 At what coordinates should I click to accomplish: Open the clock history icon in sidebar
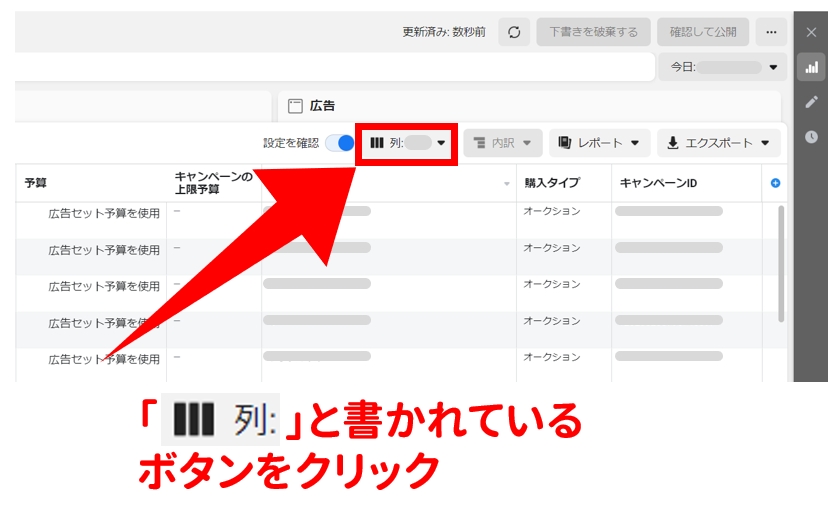pyautogui.click(x=811, y=137)
